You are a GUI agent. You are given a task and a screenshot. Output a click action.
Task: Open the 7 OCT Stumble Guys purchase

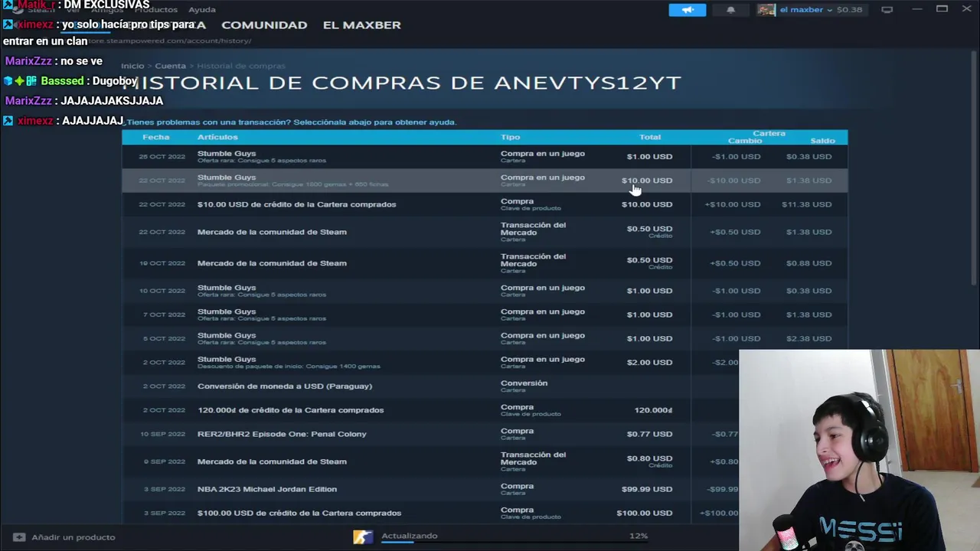485,315
